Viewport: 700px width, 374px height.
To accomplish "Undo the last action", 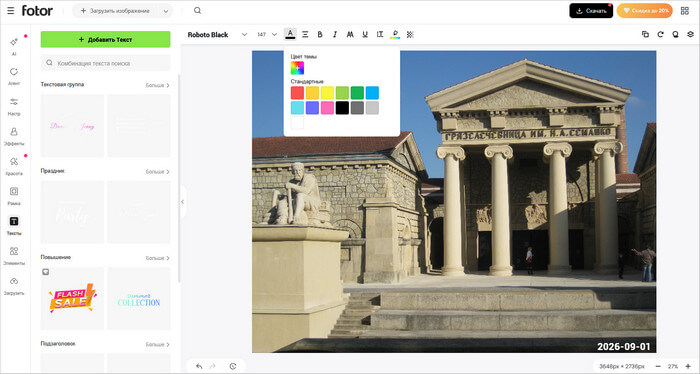I will [x=199, y=366].
